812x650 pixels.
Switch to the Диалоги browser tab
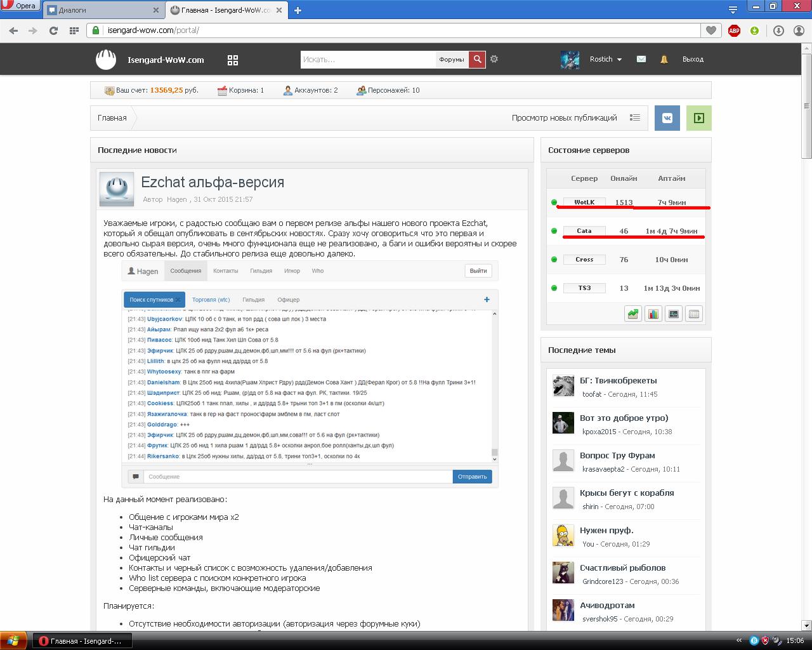pos(101,10)
